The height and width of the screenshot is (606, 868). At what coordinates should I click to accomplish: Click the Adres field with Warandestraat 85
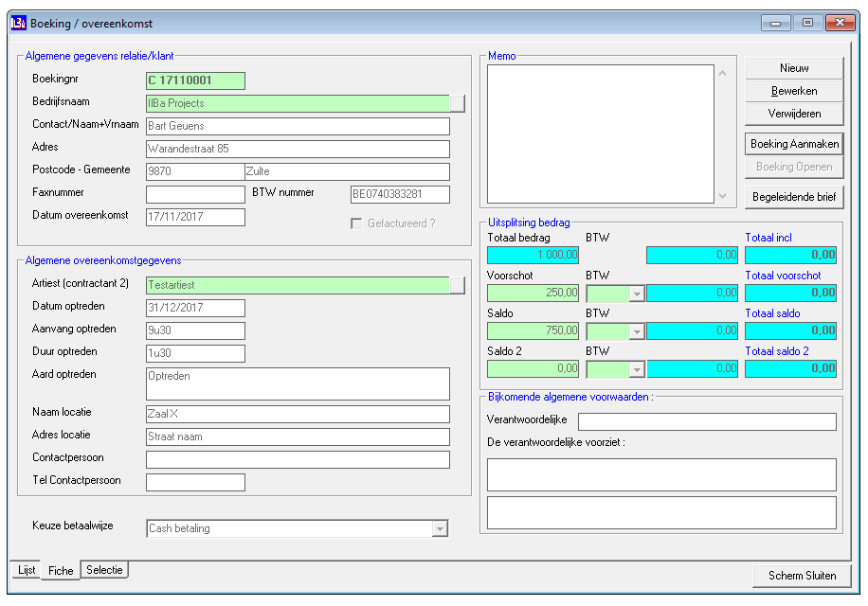click(298, 149)
